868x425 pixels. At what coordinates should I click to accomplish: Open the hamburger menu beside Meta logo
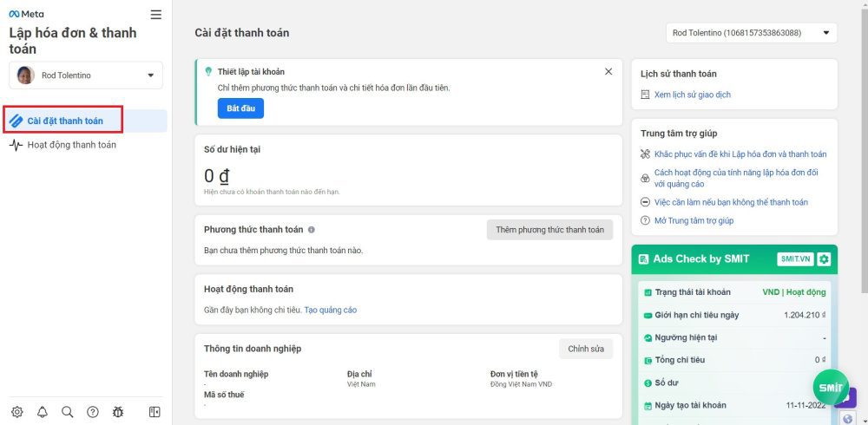pyautogui.click(x=156, y=15)
